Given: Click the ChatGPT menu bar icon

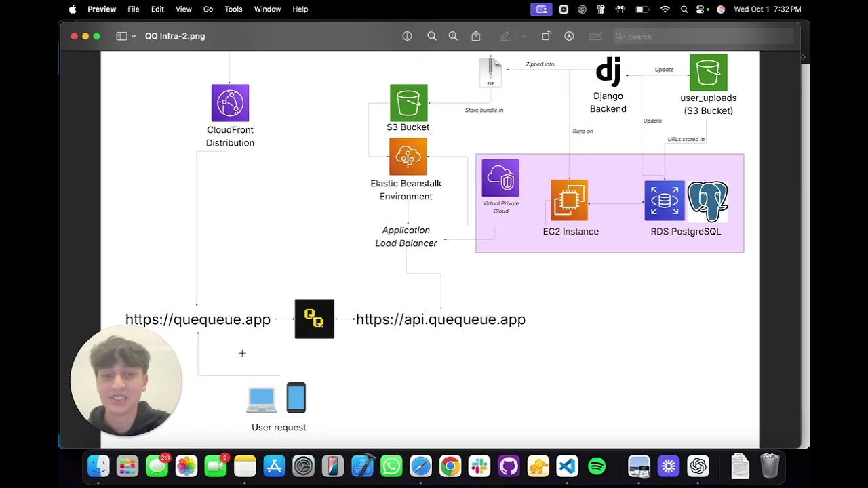Looking at the screenshot, I should click(582, 9).
